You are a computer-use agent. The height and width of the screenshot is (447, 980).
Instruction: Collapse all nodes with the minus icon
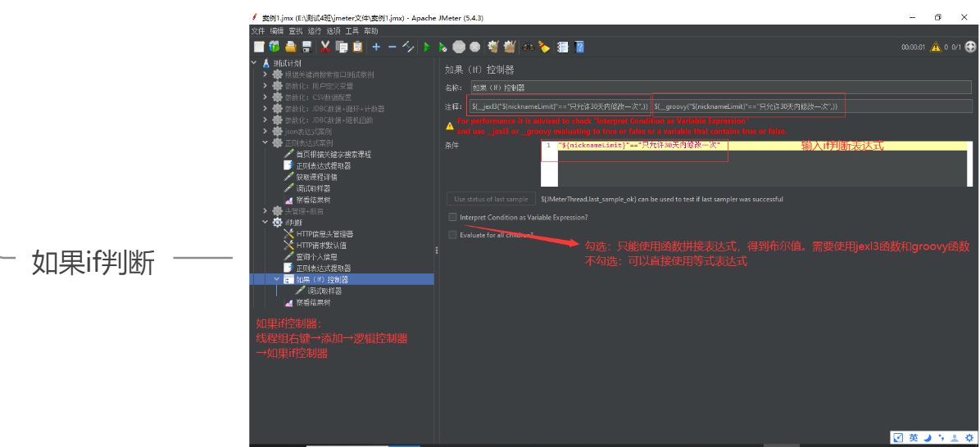tap(392, 46)
